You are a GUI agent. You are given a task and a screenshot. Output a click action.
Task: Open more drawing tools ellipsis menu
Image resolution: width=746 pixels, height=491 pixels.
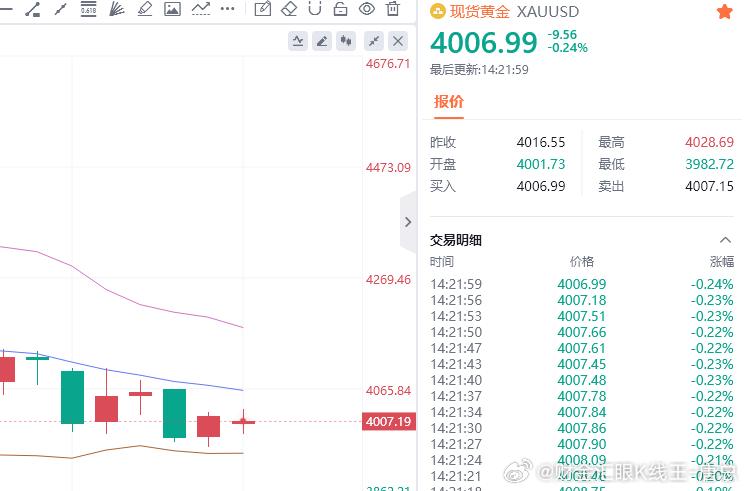coord(227,9)
